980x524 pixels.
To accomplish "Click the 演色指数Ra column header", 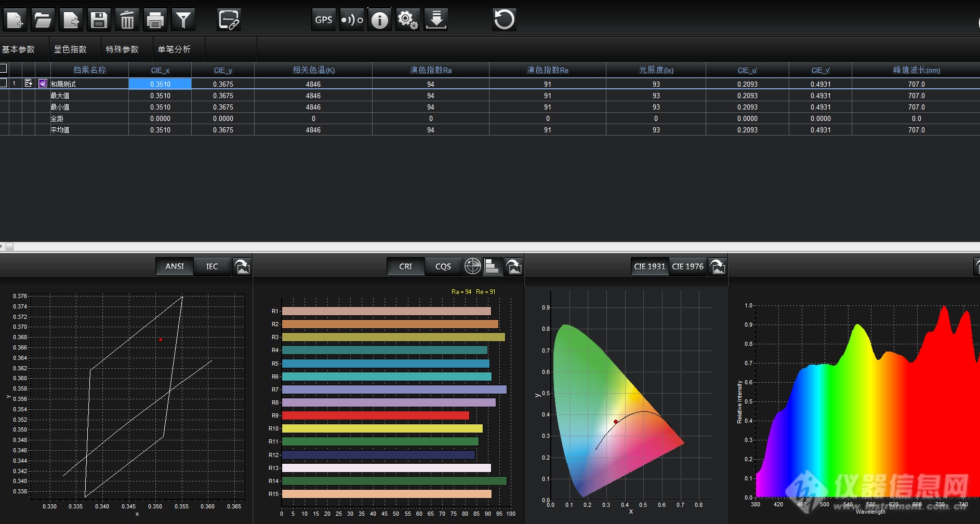I will point(431,70).
